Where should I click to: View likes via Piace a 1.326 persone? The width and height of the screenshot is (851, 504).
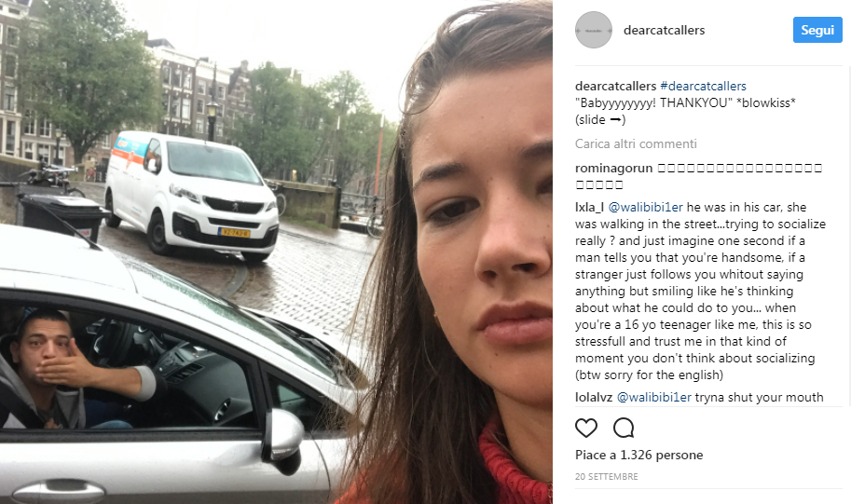point(638,455)
